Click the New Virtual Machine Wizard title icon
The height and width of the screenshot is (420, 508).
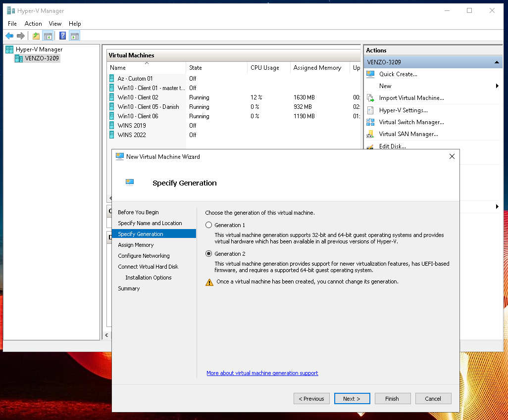pos(120,156)
